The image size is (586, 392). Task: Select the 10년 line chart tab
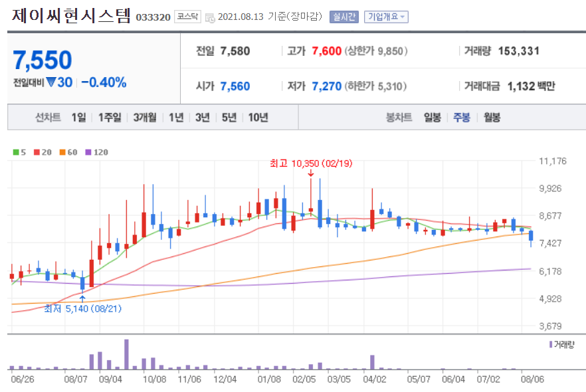(x=258, y=118)
